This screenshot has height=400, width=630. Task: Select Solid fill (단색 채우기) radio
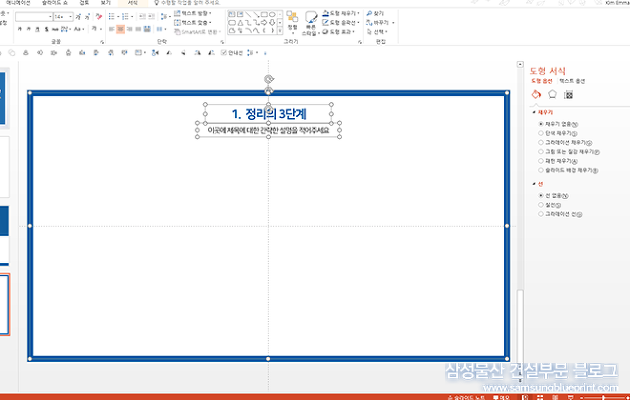(541, 133)
